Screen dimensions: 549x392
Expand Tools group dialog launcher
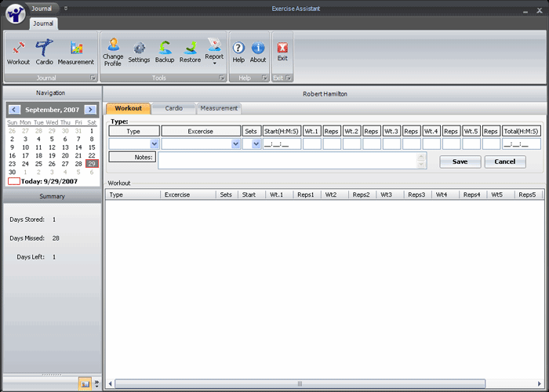[x=222, y=78]
